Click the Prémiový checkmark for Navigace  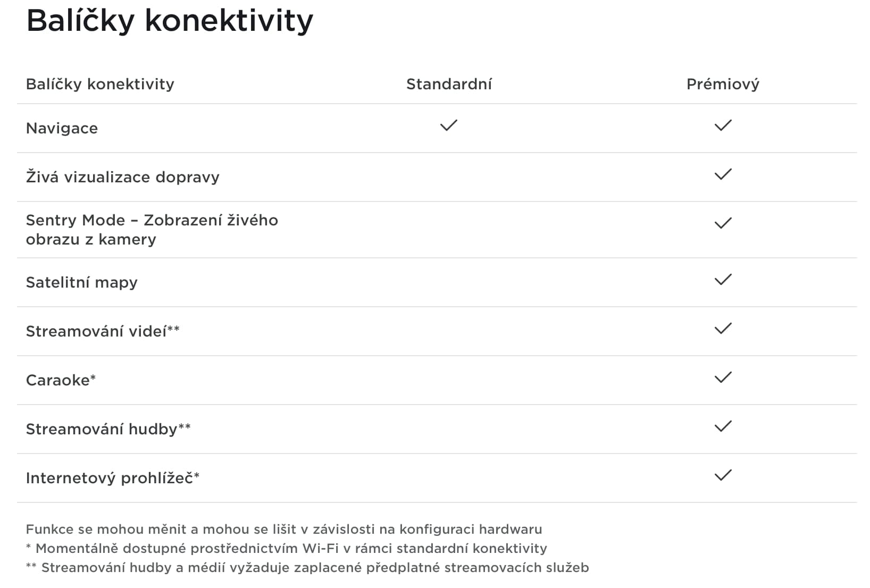[723, 125]
